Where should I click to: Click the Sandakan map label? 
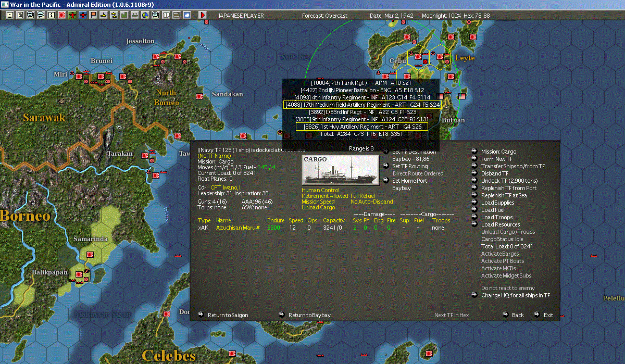click(228, 94)
